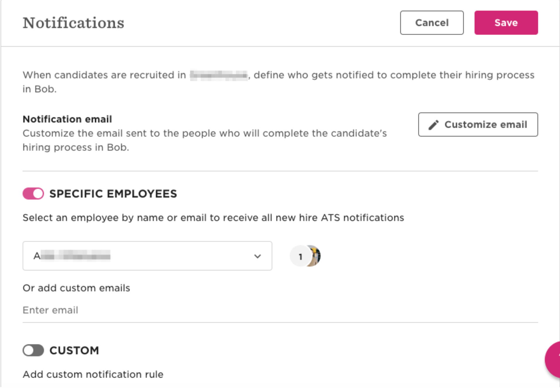The image size is (560, 392).
Task: Save the notification settings
Action: [506, 23]
